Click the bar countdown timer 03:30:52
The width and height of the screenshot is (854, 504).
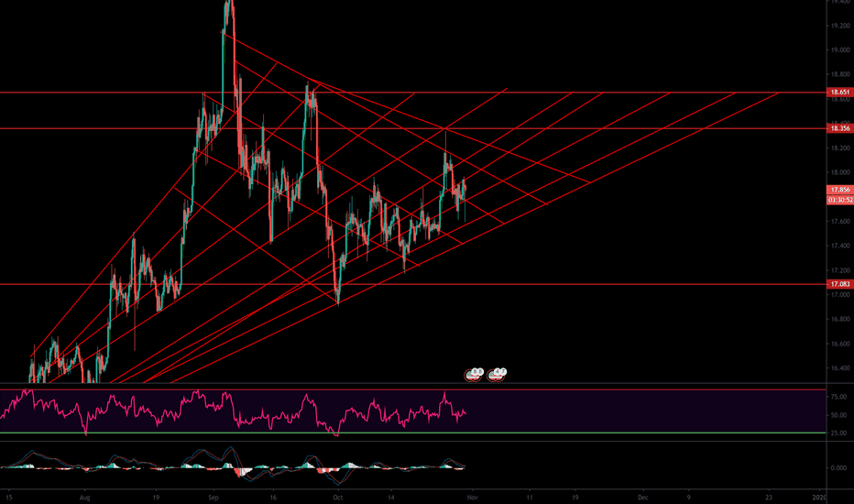point(839,200)
